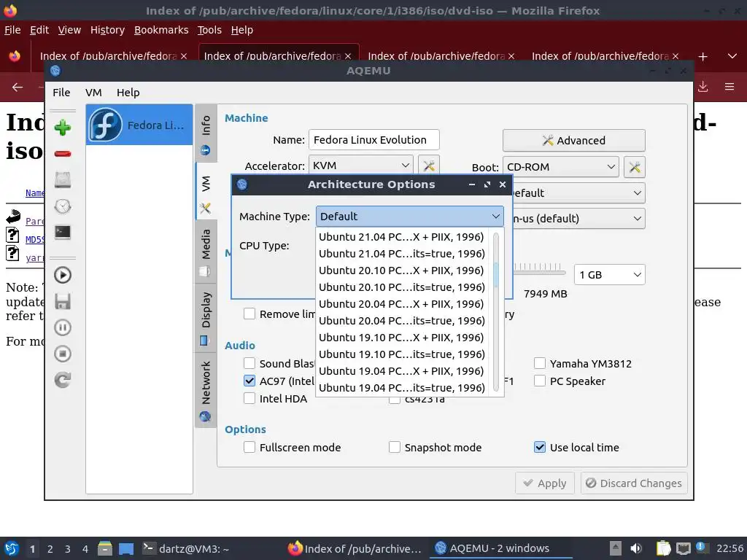
Task: Click the network monitor icon in system tray
Action: 683,548
